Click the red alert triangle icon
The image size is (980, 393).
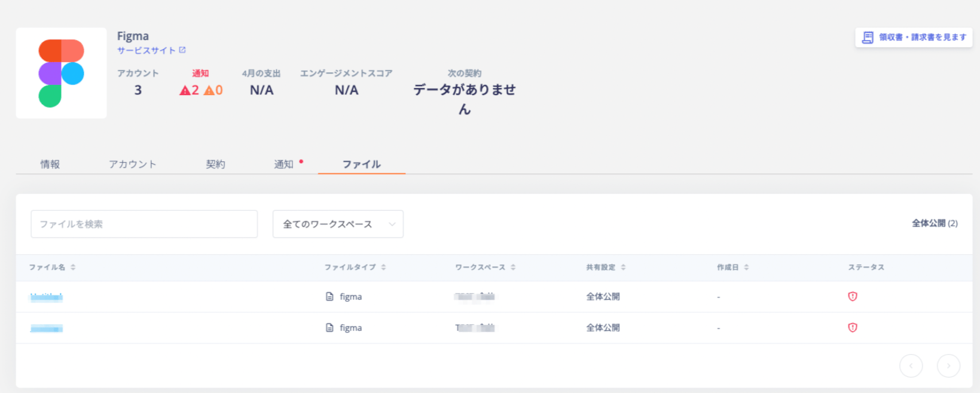pyautogui.click(x=185, y=90)
